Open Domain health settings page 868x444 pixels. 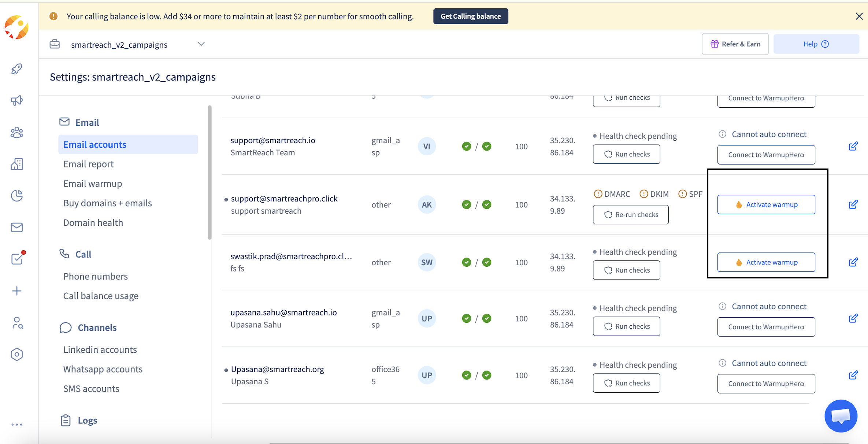(93, 223)
